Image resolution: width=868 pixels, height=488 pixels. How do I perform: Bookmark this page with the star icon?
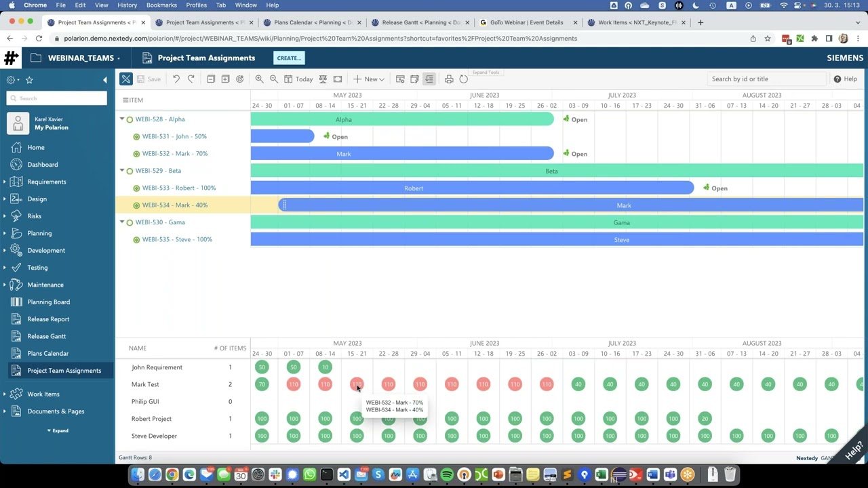click(768, 39)
